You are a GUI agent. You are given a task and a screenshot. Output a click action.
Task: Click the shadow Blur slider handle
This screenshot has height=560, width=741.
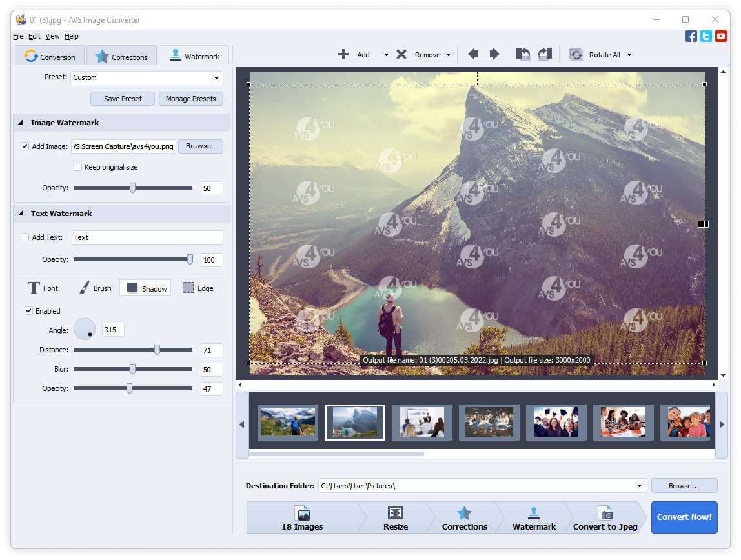click(133, 369)
